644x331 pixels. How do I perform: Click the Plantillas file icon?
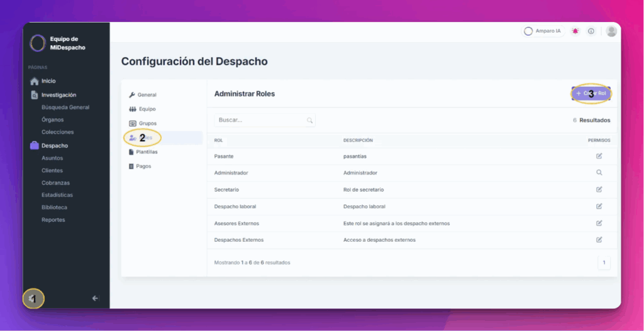(131, 152)
